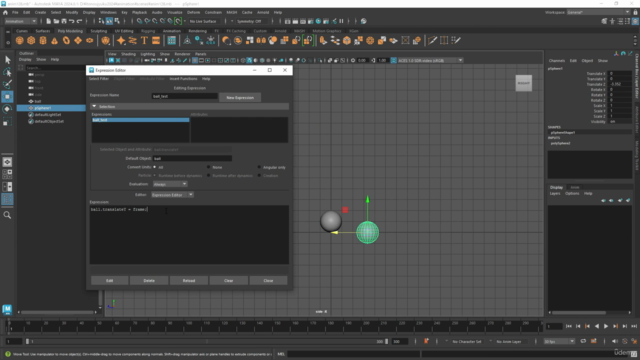The image size is (640, 360).
Task: Open the Editor Expression Editor dropdown
Action: pyautogui.click(x=173, y=195)
